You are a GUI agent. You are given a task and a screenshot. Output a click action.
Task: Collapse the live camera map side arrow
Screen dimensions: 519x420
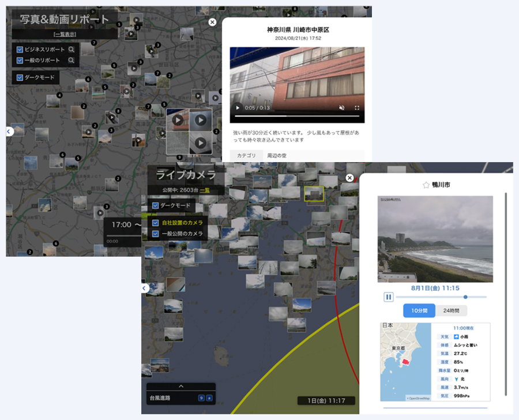coord(144,288)
